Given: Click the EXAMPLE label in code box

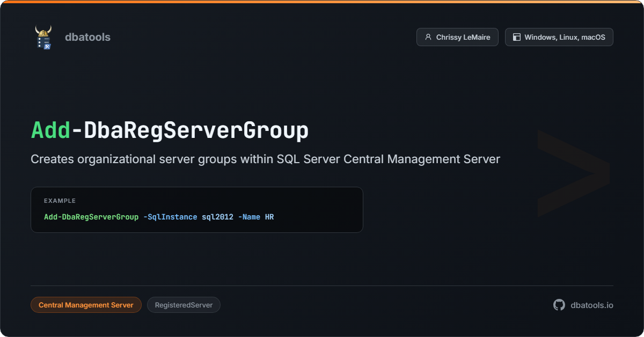Looking at the screenshot, I should [x=60, y=201].
